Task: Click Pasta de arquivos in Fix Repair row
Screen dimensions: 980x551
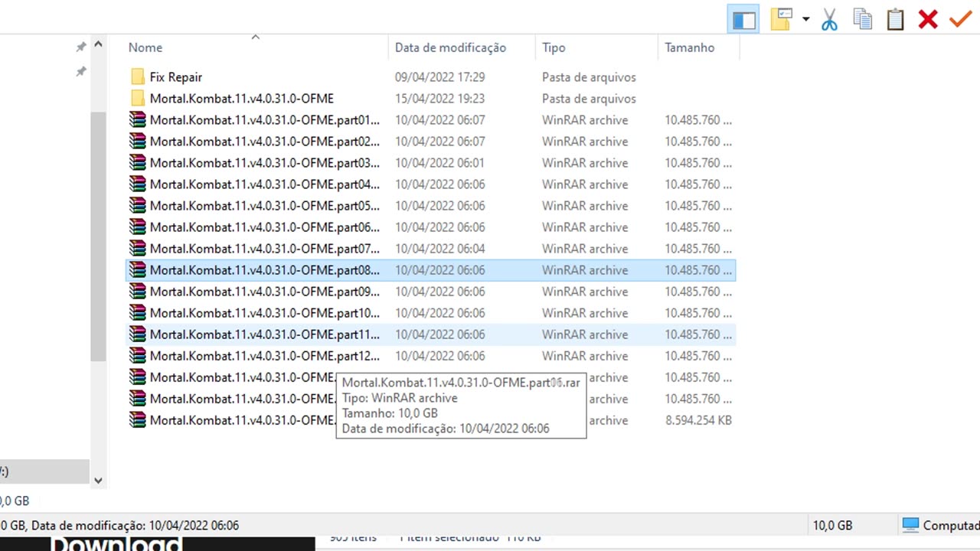Action: pos(589,77)
